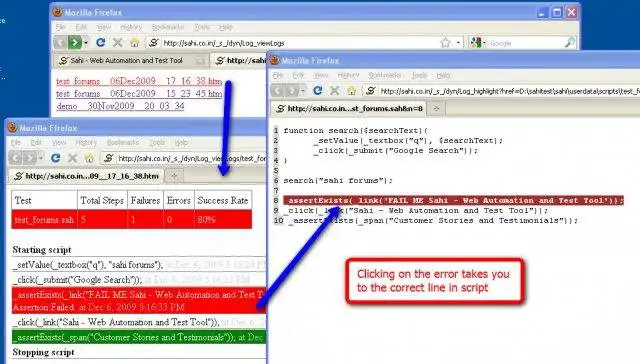Viewport: 640px width, 364px height.
Task: Click Stop icon in lower-left Firefox window
Action: [72, 158]
